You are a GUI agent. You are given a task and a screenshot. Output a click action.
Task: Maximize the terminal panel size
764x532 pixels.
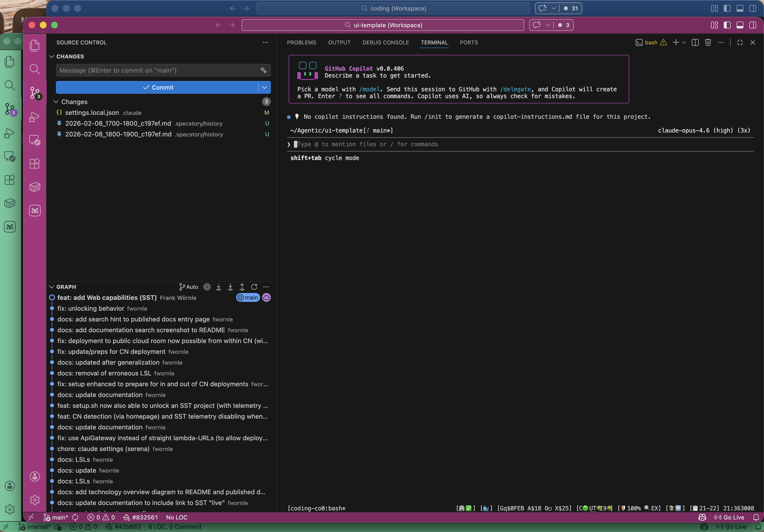click(x=740, y=42)
